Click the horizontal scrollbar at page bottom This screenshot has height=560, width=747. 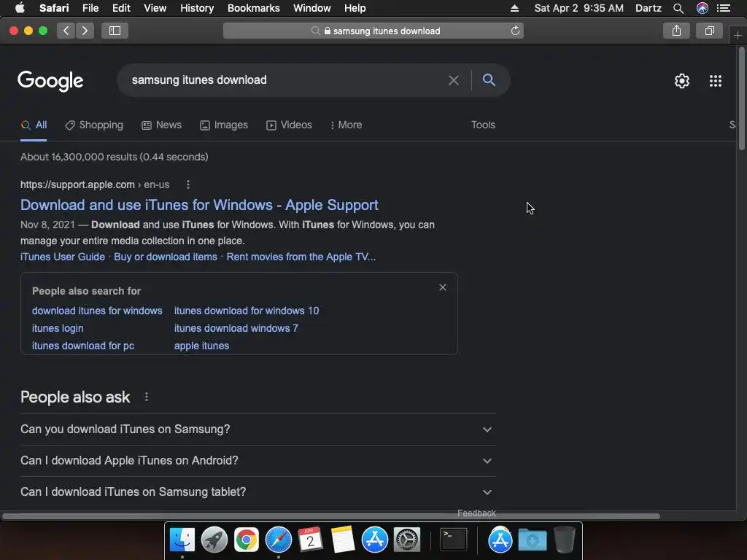[331, 516]
